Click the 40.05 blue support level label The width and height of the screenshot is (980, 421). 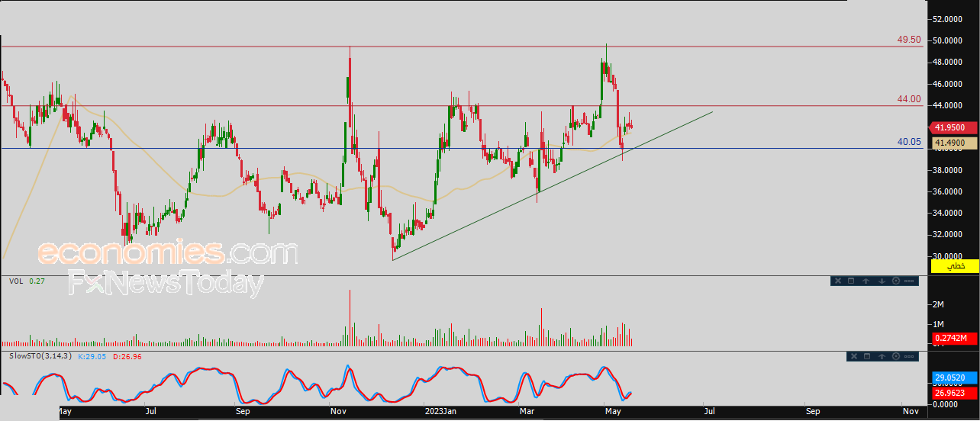(x=910, y=142)
